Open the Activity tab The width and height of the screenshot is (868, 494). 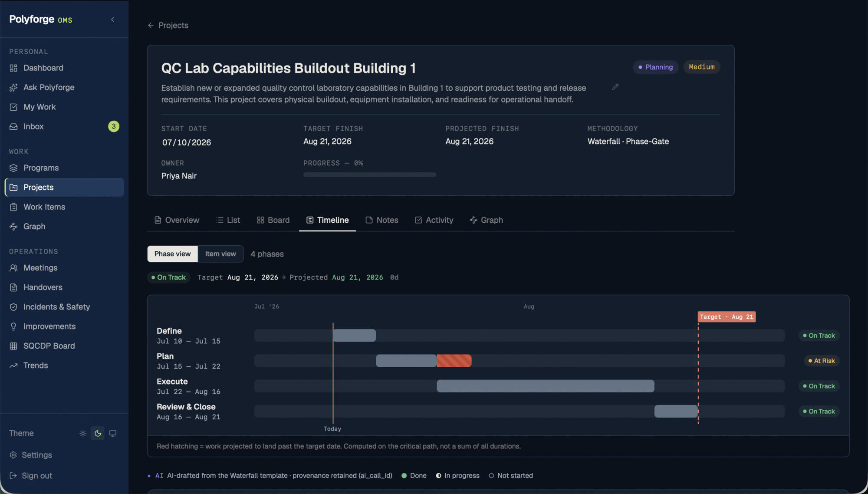434,220
